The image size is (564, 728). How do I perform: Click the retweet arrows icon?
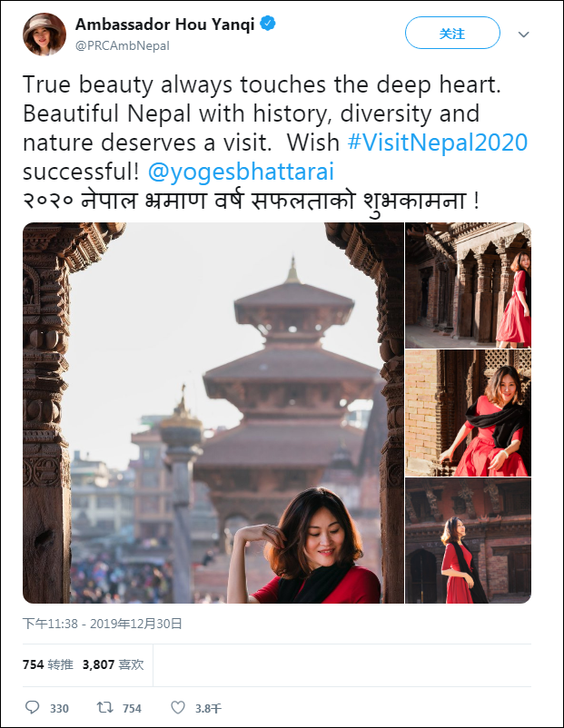[x=104, y=707]
